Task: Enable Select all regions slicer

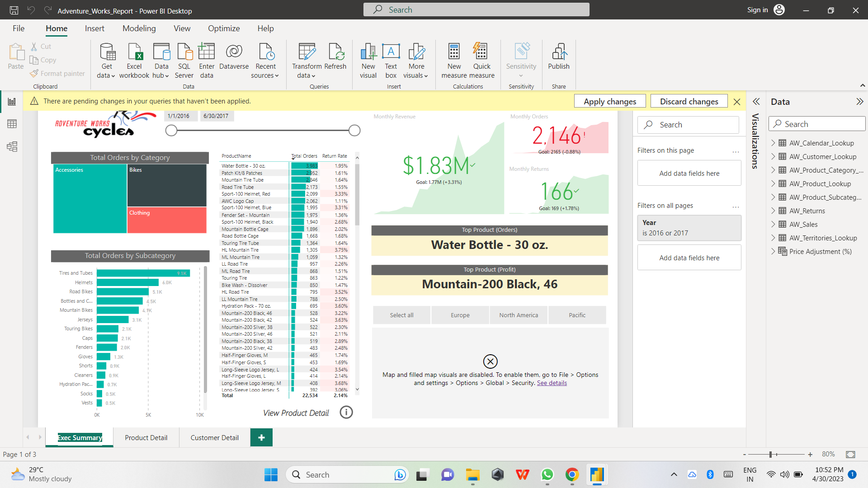Action: [401, 315]
